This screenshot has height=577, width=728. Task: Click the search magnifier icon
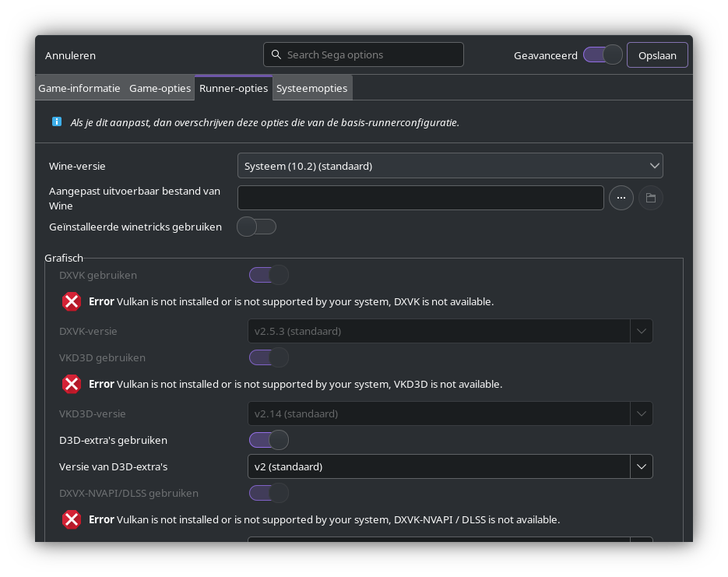coord(276,55)
